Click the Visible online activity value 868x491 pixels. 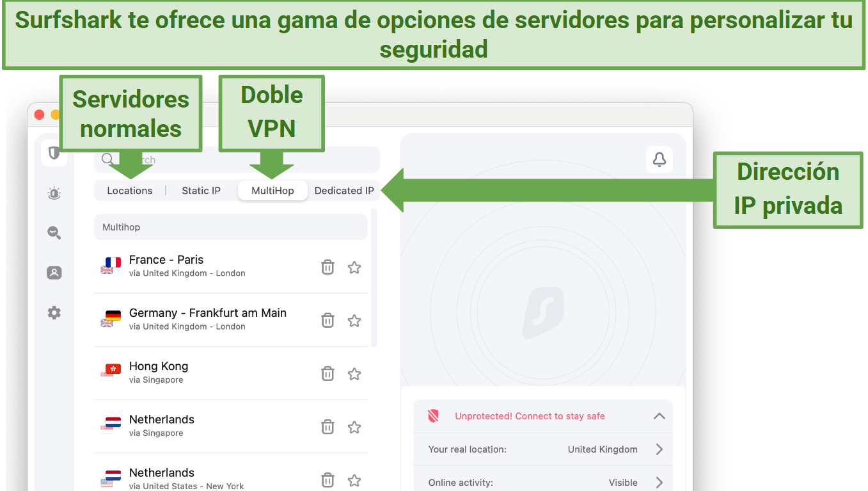[x=623, y=483]
